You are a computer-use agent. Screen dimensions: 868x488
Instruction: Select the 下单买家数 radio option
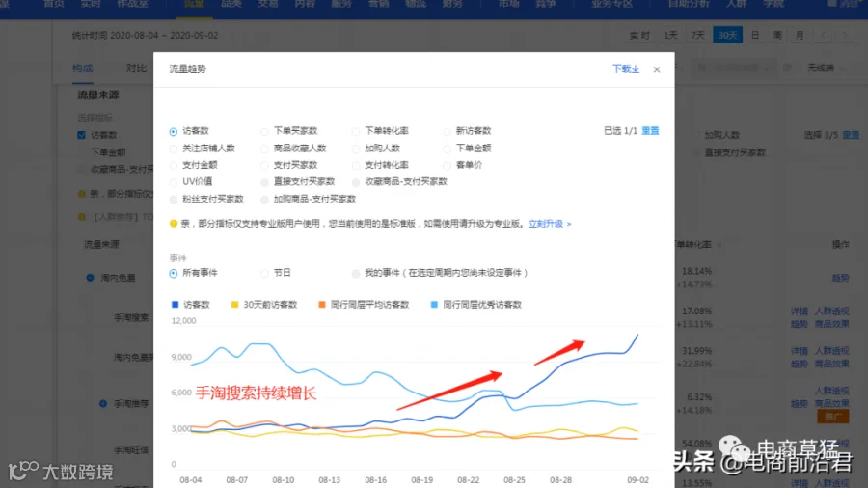(x=264, y=132)
